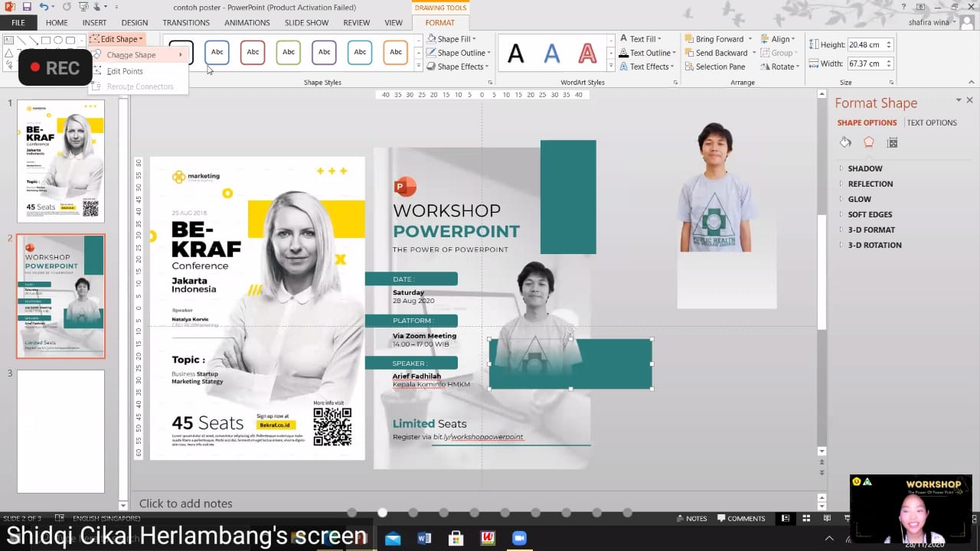The image size is (980, 551).
Task: Expand the SHADOW section
Action: 864,168
